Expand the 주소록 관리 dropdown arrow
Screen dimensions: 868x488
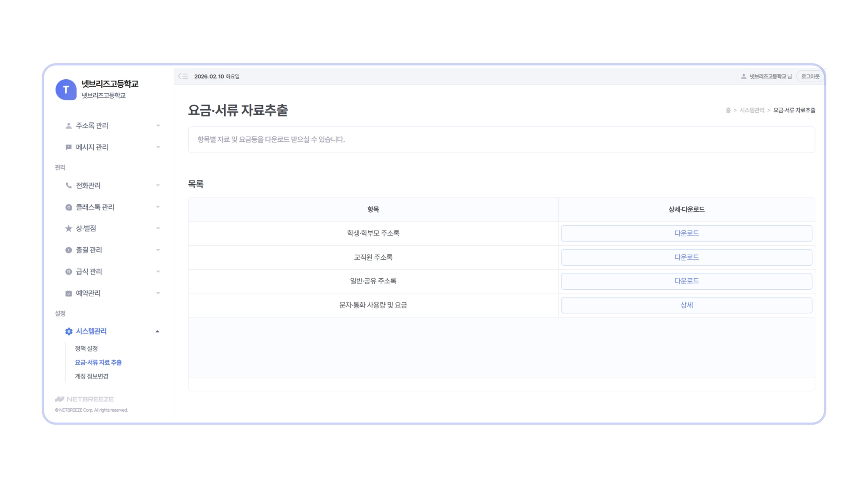click(x=158, y=126)
